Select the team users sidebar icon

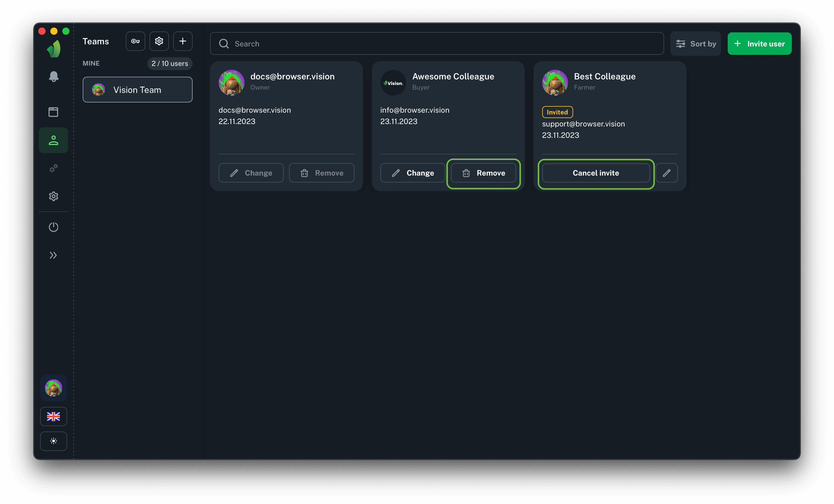pyautogui.click(x=54, y=140)
